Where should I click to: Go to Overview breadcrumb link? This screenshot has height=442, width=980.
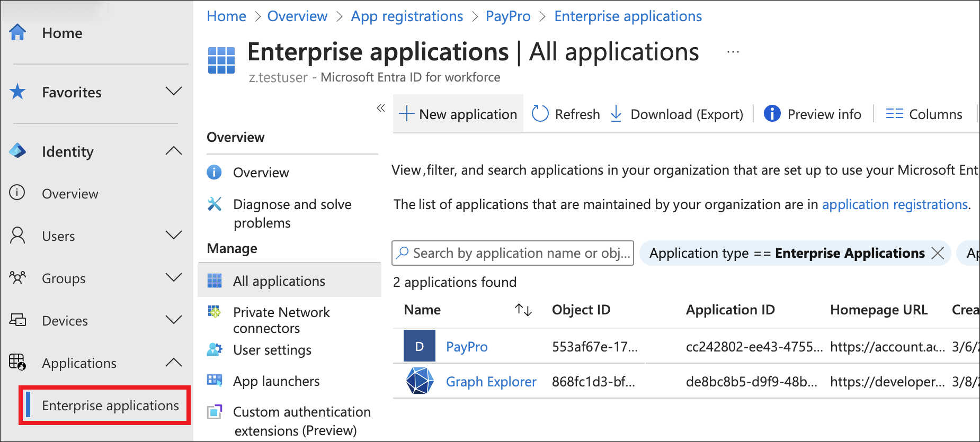point(297,16)
